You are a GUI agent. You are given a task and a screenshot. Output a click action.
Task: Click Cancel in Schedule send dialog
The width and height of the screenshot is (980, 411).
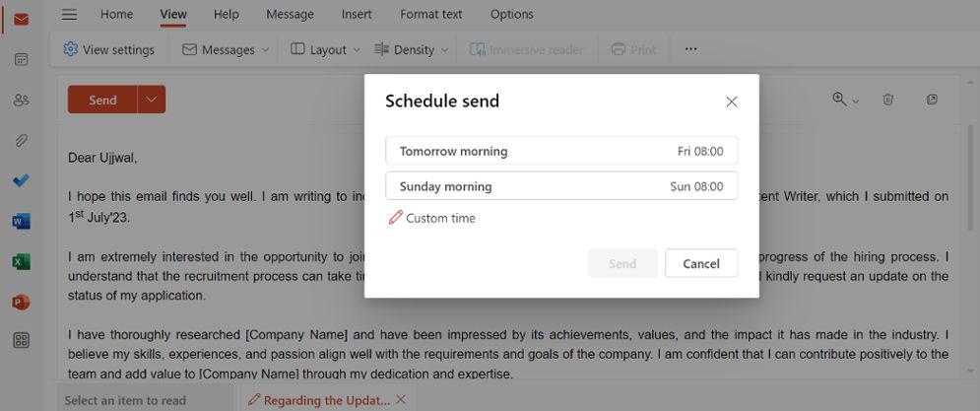point(701,263)
